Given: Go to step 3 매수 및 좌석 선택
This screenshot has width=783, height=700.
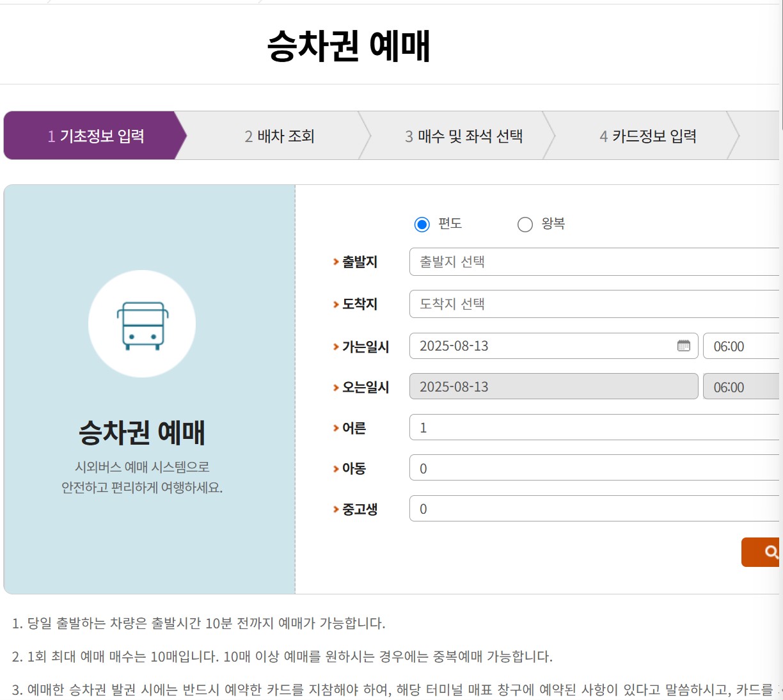Looking at the screenshot, I should pyautogui.click(x=464, y=136).
